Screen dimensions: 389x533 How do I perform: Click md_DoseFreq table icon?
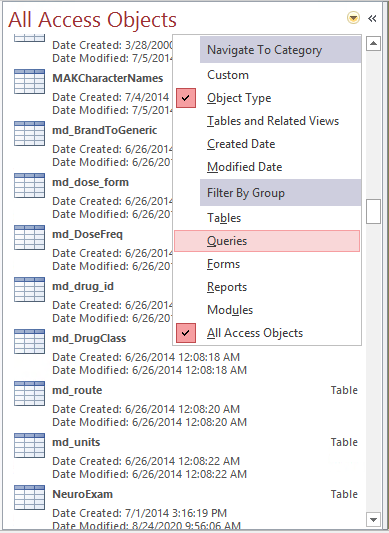tap(30, 238)
